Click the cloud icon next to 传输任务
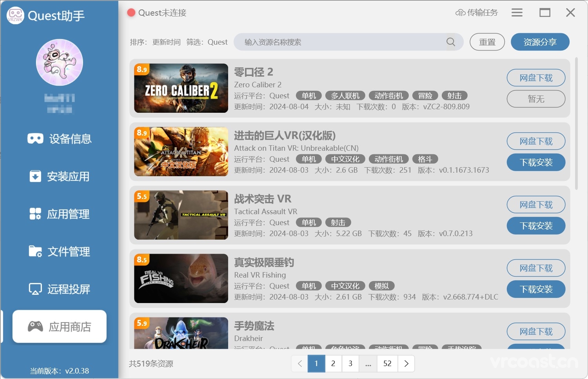The height and width of the screenshot is (379, 588). click(x=460, y=13)
